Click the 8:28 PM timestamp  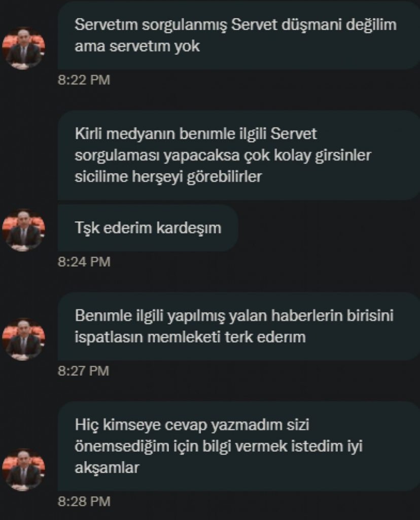tap(84, 501)
